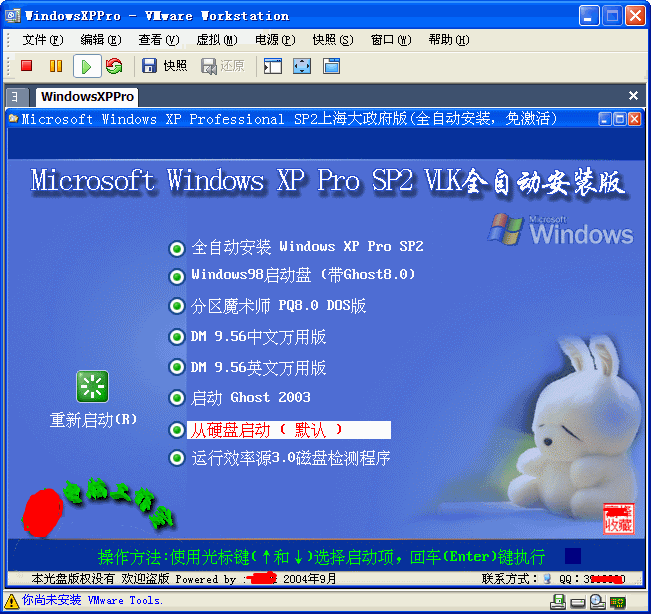Toggle the sidebar view icon
This screenshot has width=651, height=614.
pos(273,66)
